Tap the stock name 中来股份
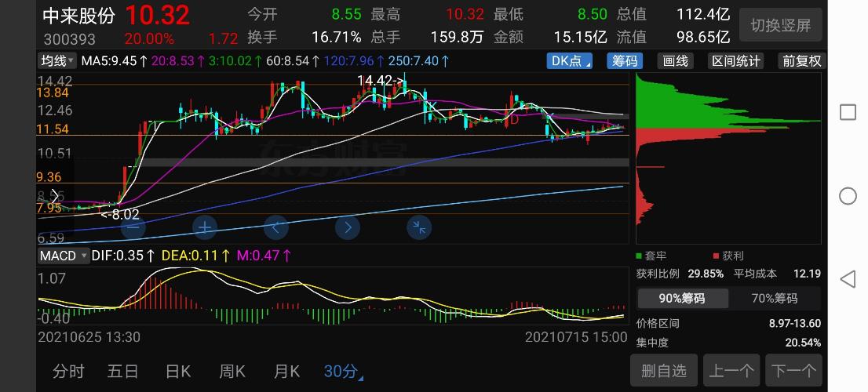The image size is (868, 392). point(78,16)
